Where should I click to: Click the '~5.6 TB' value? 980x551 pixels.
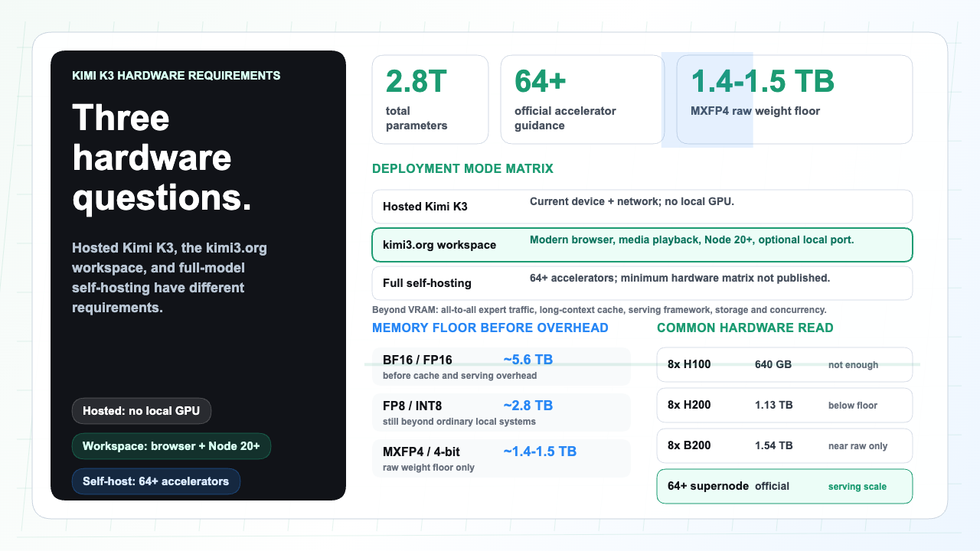click(x=528, y=360)
